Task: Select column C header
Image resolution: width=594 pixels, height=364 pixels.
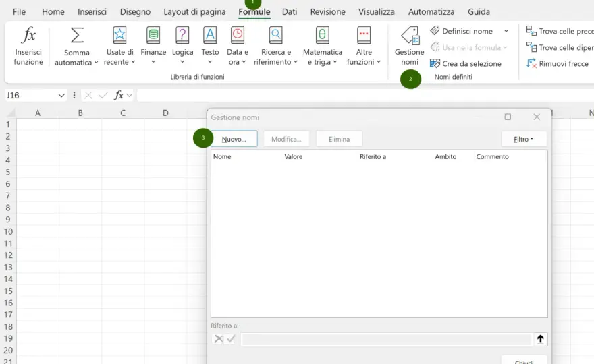Action: coord(123,113)
